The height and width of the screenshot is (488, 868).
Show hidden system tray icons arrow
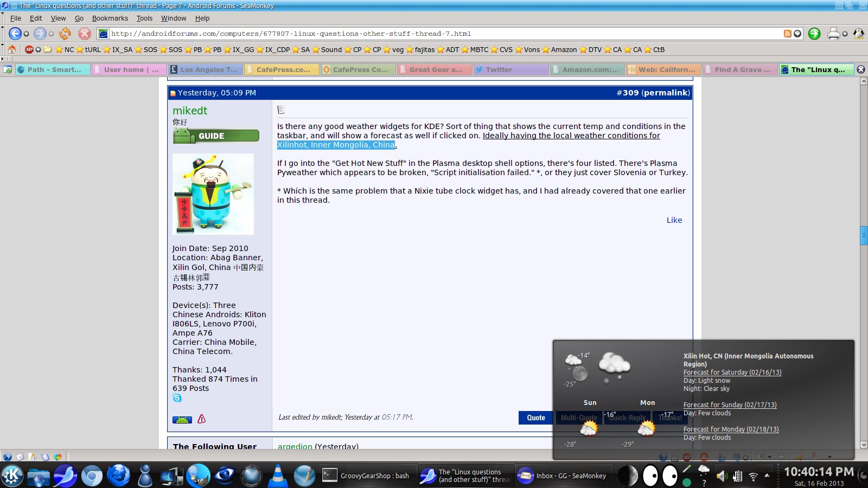pos(767,476)
